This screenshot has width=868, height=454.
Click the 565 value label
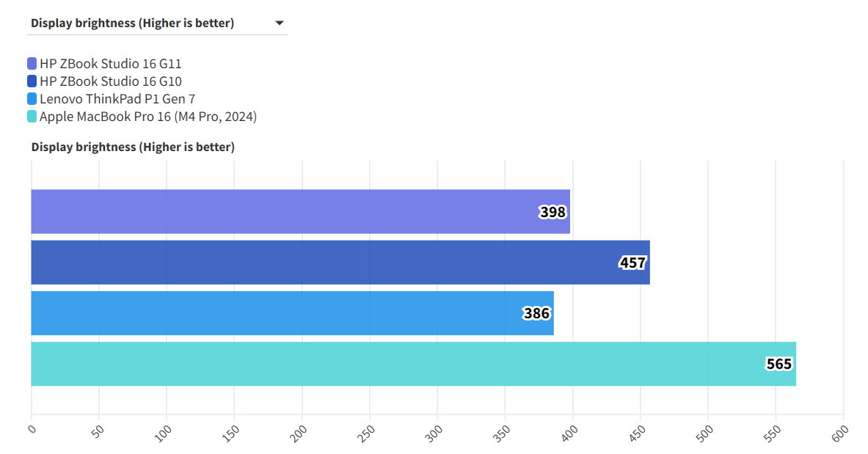click(x=779, y=365)
